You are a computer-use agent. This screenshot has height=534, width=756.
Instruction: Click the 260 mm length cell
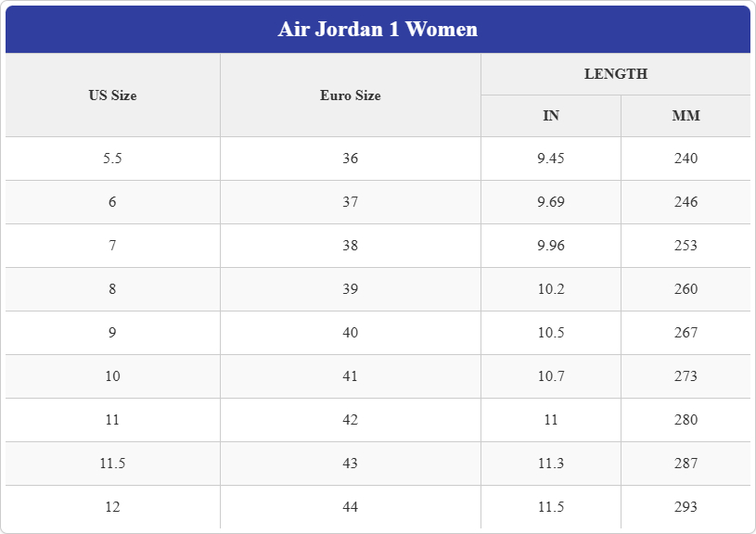click(x=686, y=289)
